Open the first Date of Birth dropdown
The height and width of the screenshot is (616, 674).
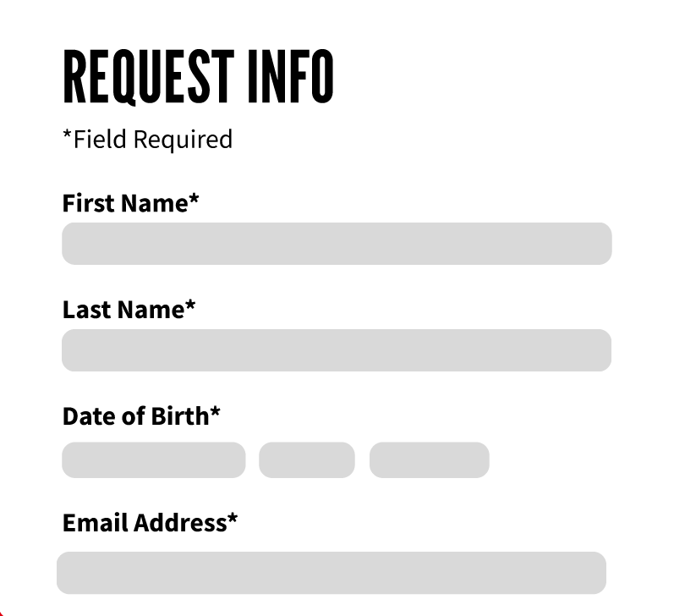(x=154, y=460)
